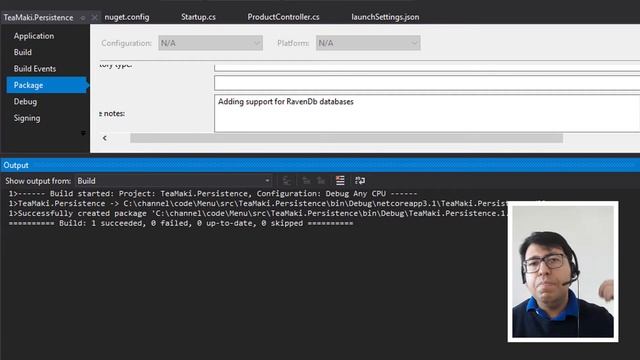Click the 'Build: 1 succeeded' summary line

(x=181, y=223)
